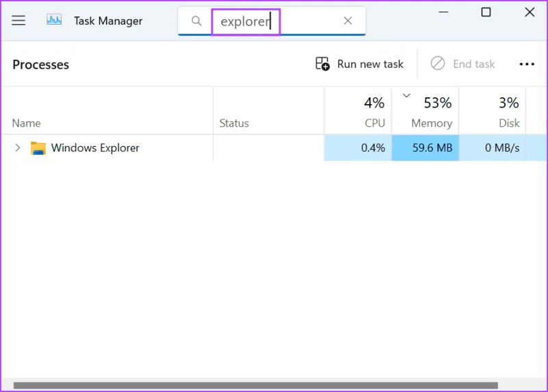
Task: Open the hamburger navigation menu
Action: pyautogui.click(x=18, y=21)
